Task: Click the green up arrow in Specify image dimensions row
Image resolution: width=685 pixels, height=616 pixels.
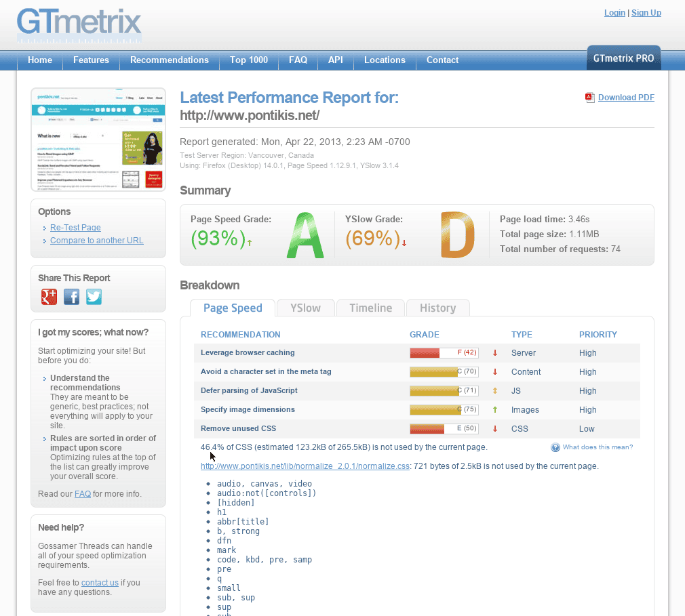Action: [x=495, y=409]
